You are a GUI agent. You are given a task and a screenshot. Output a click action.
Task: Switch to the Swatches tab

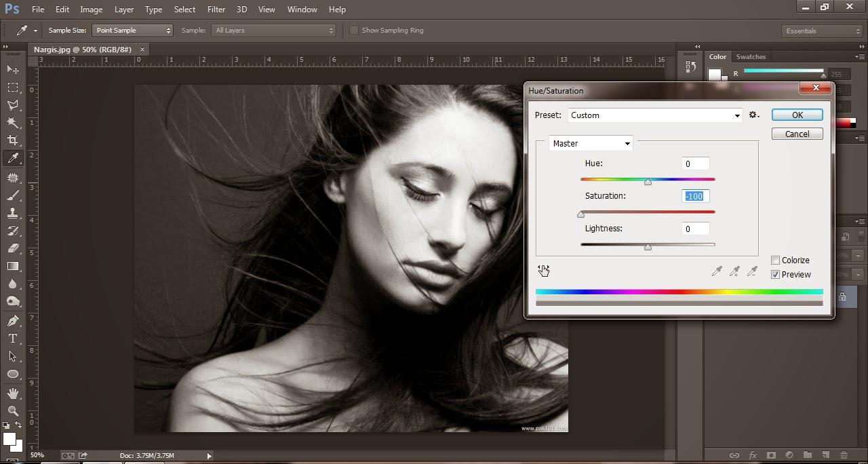[751, 56]
